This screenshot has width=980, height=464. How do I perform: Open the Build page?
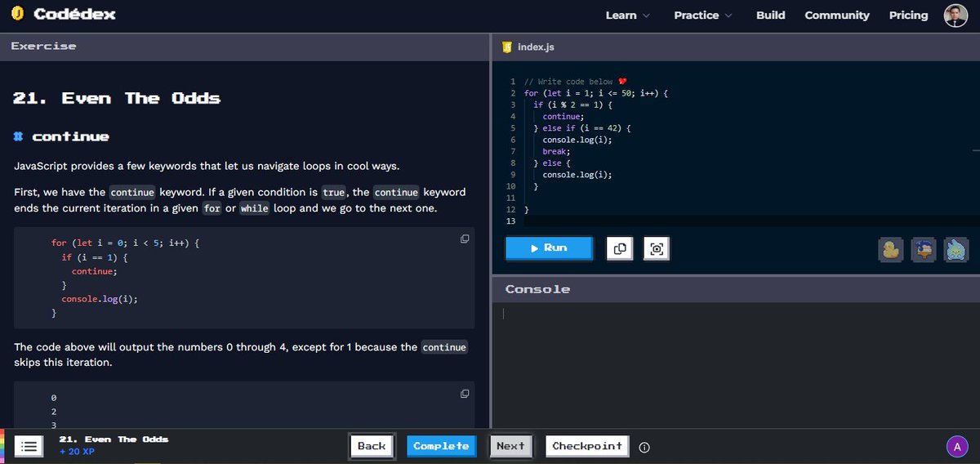[770, 15]
